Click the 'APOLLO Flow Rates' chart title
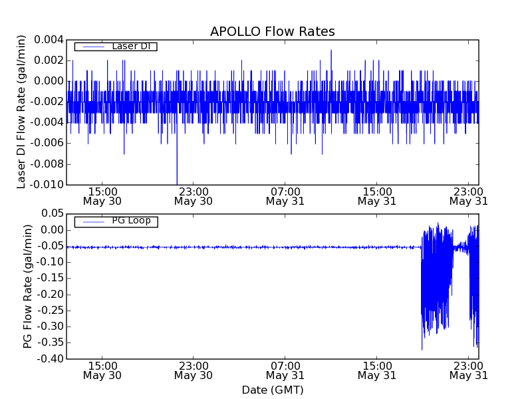Screen dimensions: 532x399 [272, 32]
